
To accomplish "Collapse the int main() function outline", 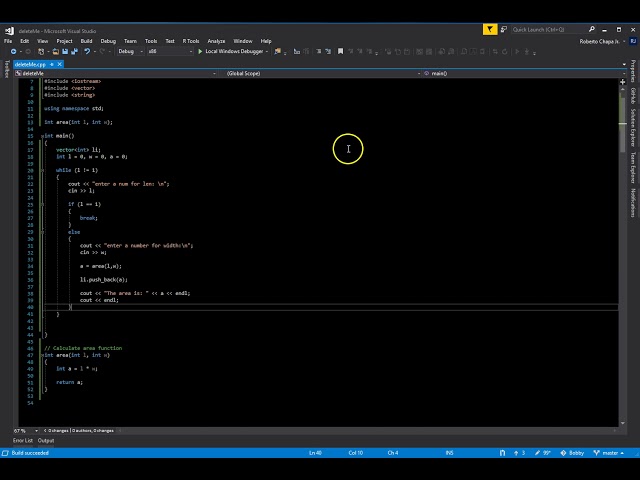I will click(x=42, y=136).
